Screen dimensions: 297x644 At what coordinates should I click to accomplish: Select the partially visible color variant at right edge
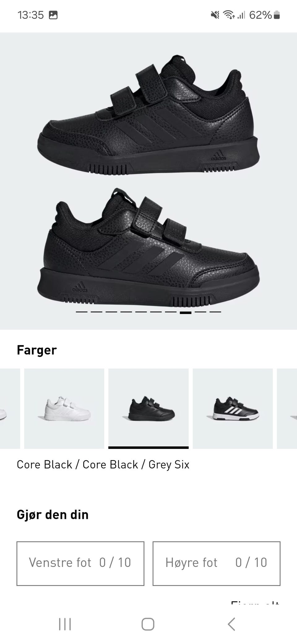(287, 408)
